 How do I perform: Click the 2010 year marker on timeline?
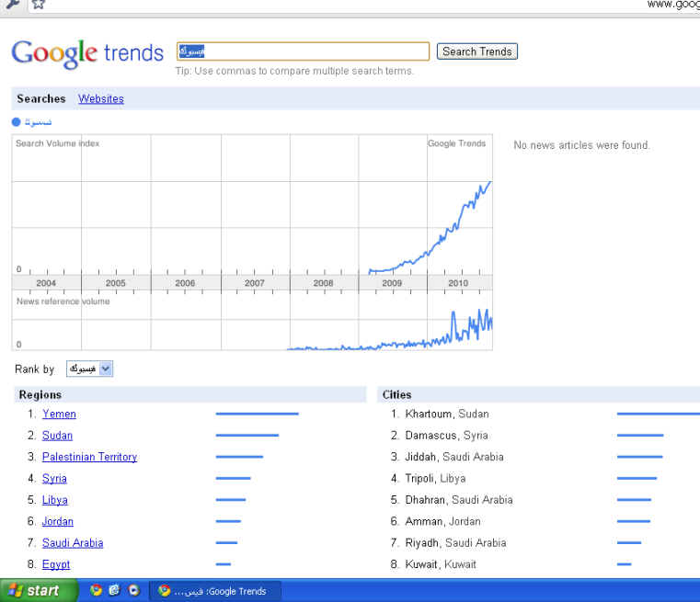click(x=457, y=283)
